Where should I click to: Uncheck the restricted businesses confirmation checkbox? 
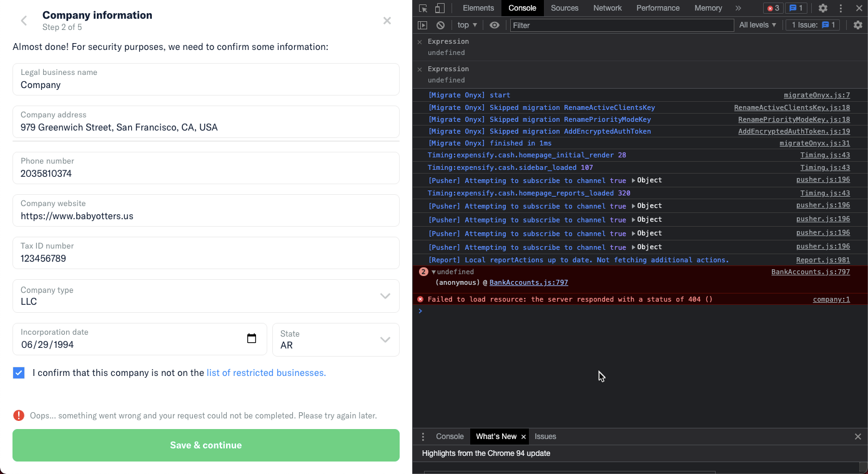coord(19,373)
